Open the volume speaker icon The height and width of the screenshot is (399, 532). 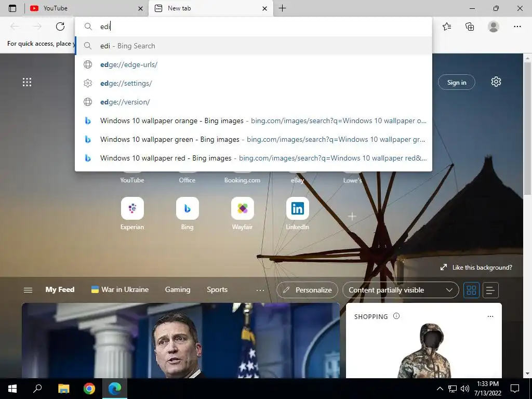[465, 389]
